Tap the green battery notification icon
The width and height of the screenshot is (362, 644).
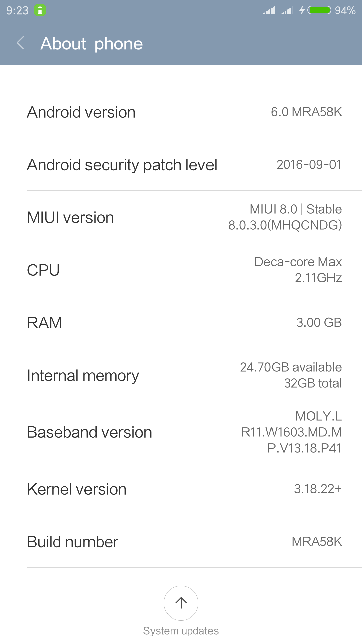tap(40, 10)
